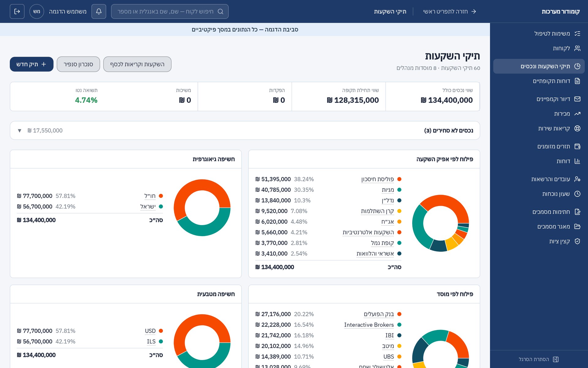Open the פוליסת חיסכון legend link
The height and width of the screenshot is (368, 588).
pyautogui.click(x=378, y=179)
